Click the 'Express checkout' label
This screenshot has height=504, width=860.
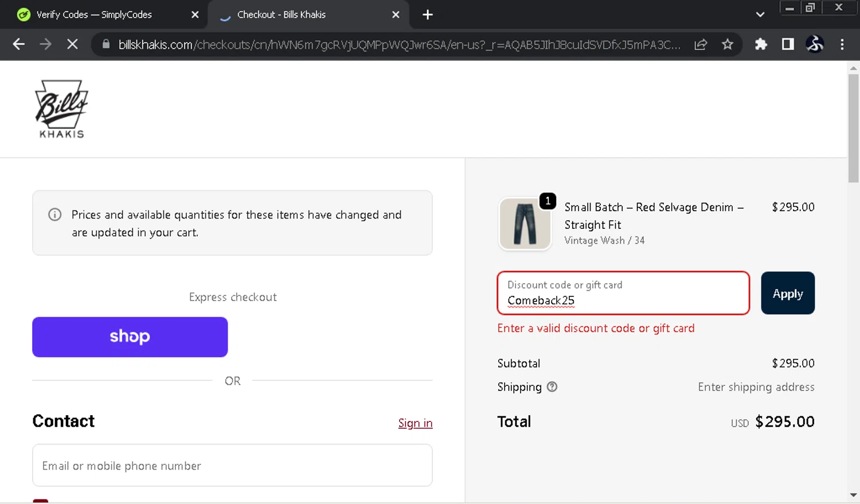click(x=233, y=298)
